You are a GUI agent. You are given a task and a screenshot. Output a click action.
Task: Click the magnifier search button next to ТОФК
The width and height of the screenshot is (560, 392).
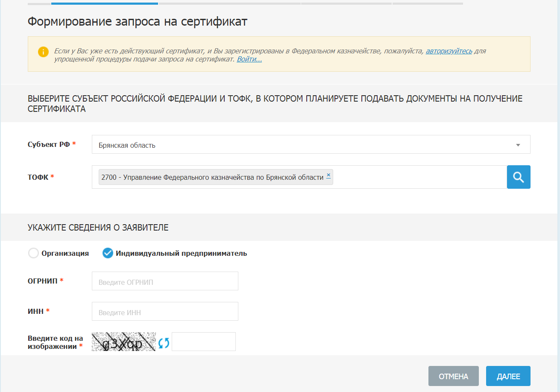point(519,177)
